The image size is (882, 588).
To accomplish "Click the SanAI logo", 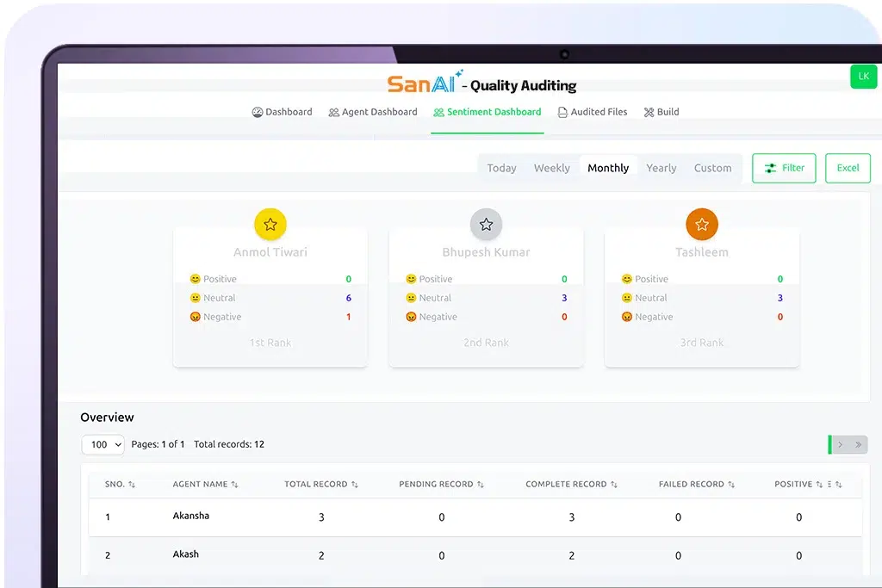I will coord(425,84).
